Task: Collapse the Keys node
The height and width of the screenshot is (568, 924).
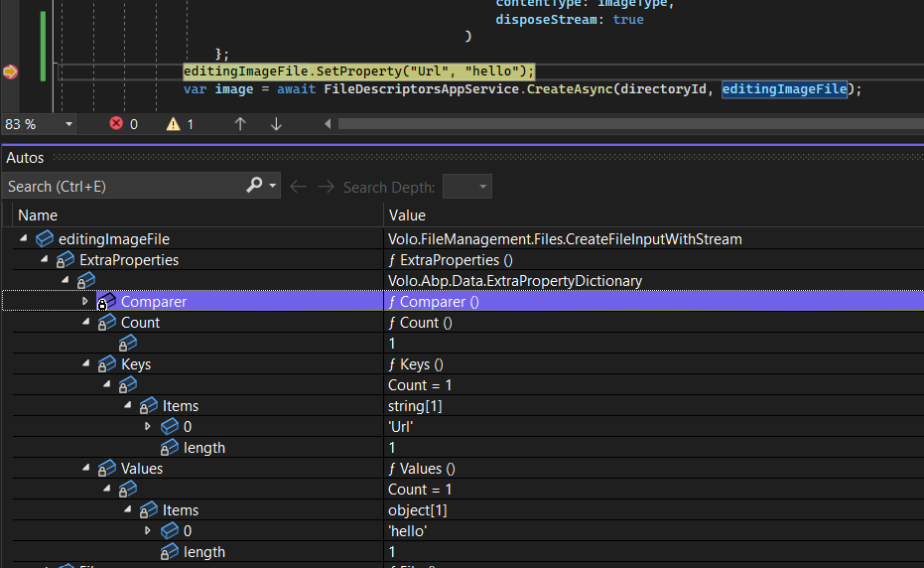Action: coord(85,364)
